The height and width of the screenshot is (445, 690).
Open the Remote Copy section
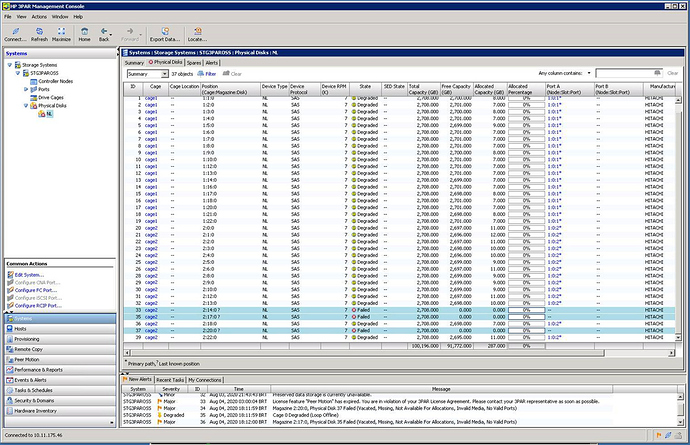[x=60, y=349]
